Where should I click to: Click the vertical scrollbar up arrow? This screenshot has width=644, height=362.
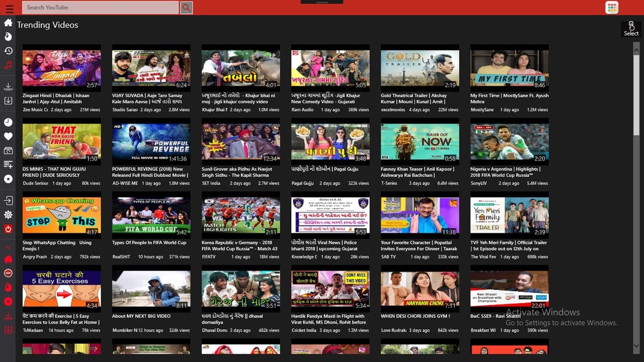636,50
